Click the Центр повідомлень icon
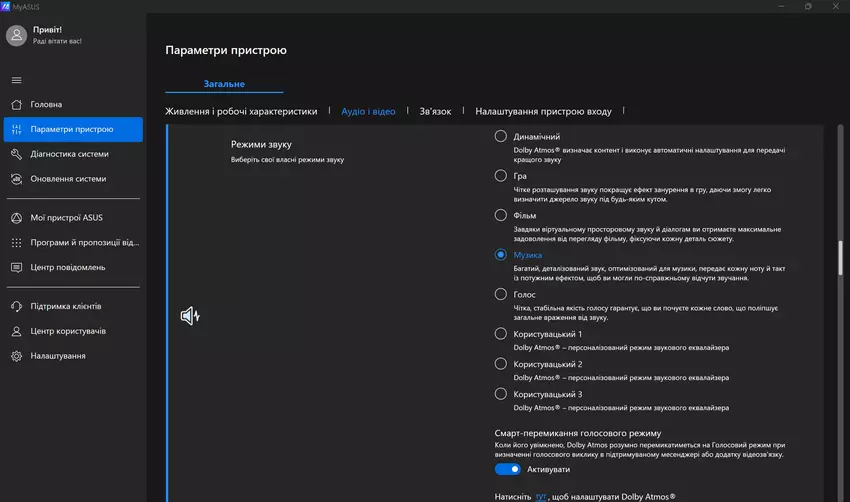Screen dimensions: 850x502 point(16,267)
